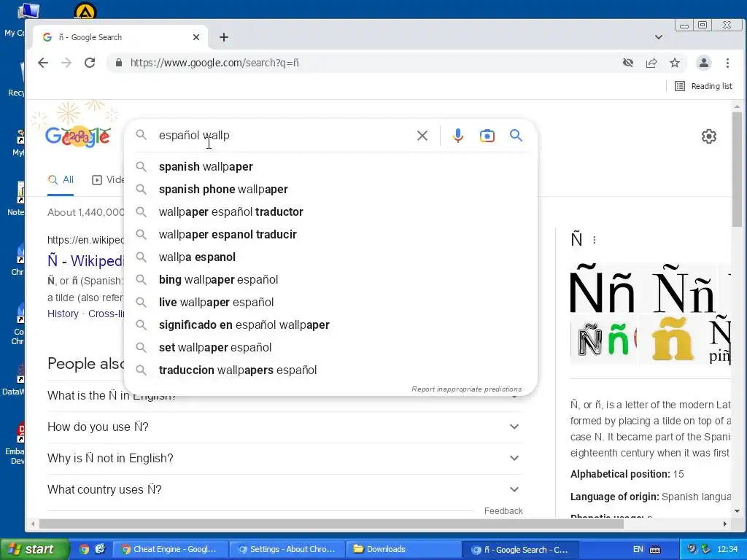747x560 pixels.
Task: Expand What country uses Ñ question
Action: (284, 490)
